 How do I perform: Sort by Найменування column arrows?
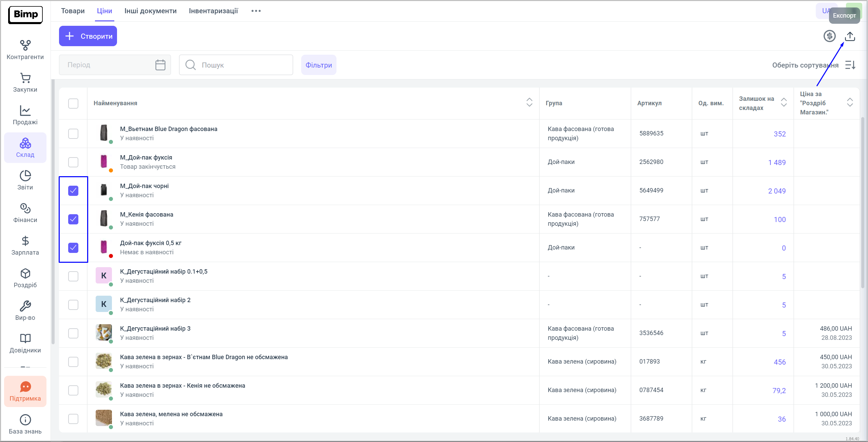(x=529, y=103)
